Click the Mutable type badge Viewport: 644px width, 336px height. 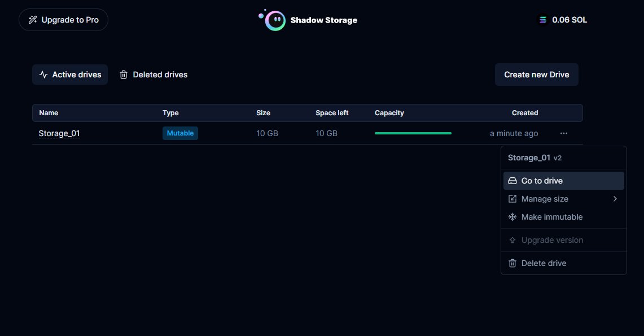tap(180, 133)
